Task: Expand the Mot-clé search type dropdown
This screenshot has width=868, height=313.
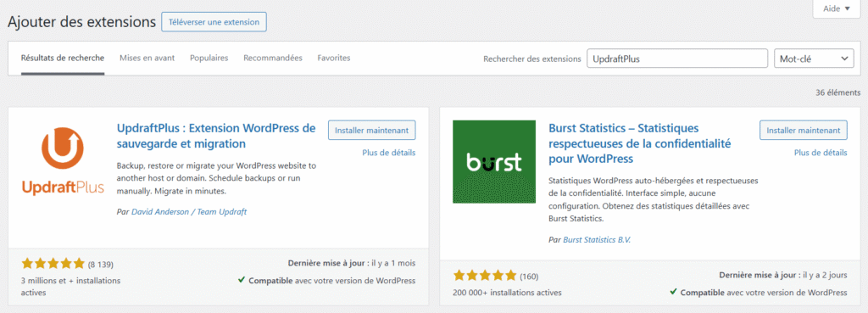Action: [814, 59]
